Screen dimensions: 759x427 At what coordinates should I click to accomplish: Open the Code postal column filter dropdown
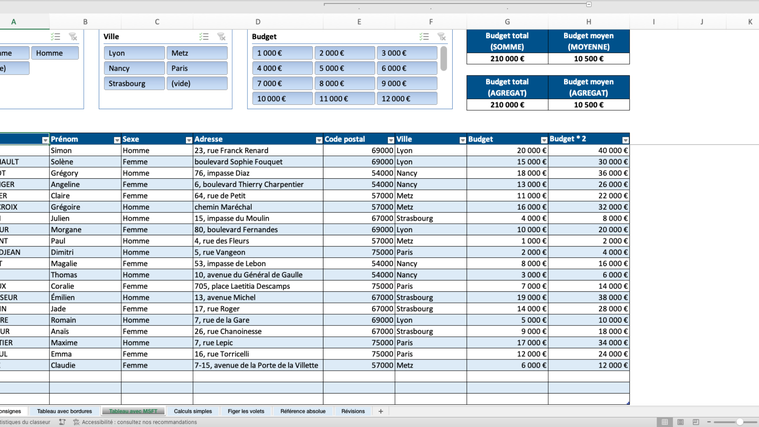[x=390, y=140]
